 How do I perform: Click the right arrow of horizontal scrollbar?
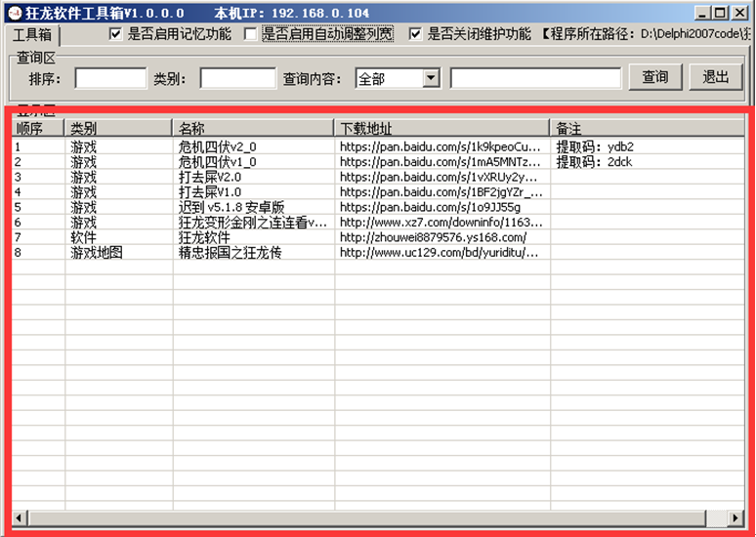coord(735,518)
